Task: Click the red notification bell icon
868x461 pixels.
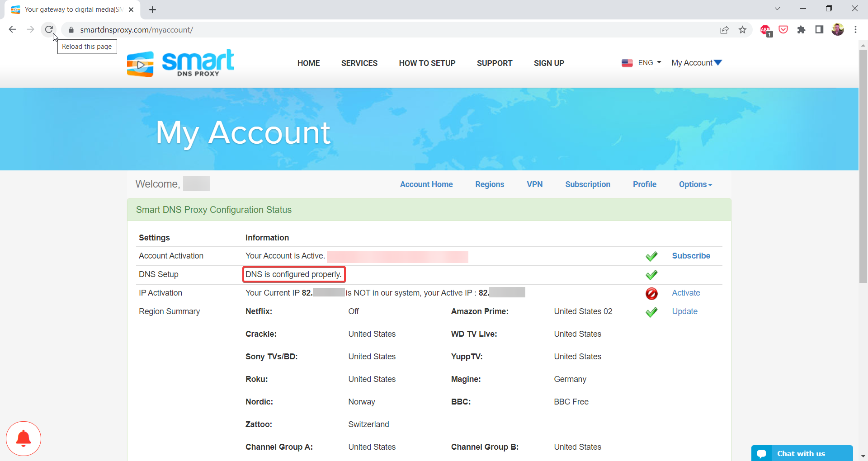Action: tap(24, 438)
